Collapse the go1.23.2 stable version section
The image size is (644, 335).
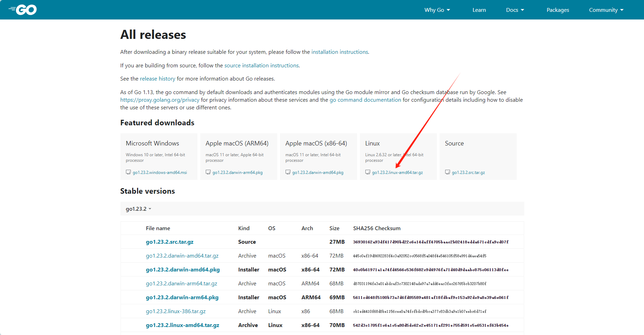pyautogui.click(x=138, y=209)
